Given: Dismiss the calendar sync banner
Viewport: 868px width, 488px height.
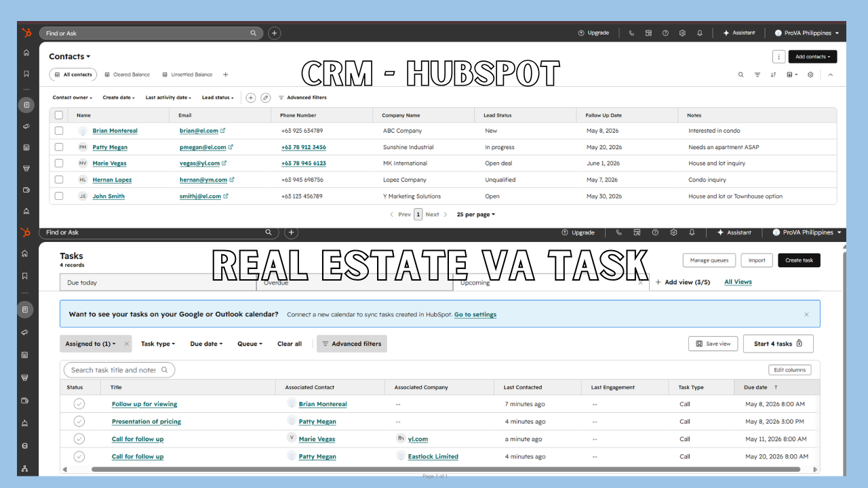Looking at the screenshot, I should (x=806, y=314).
